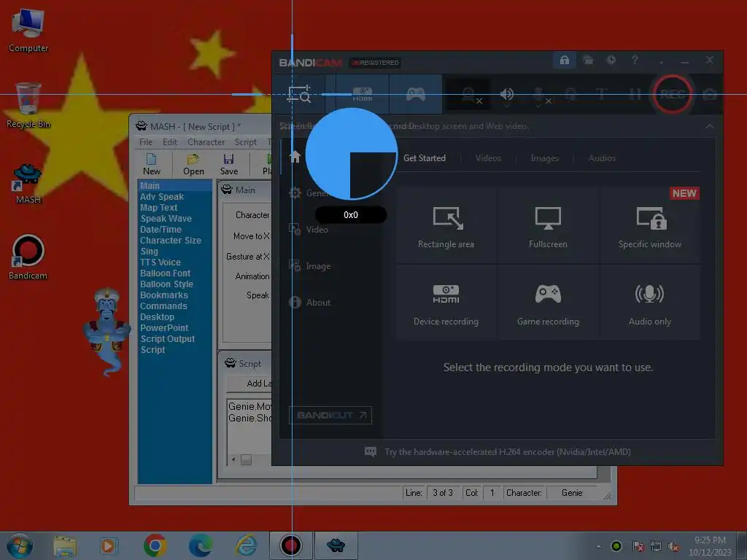
Task: Click Save in MASH toolbar
Action: pos(228,164)
